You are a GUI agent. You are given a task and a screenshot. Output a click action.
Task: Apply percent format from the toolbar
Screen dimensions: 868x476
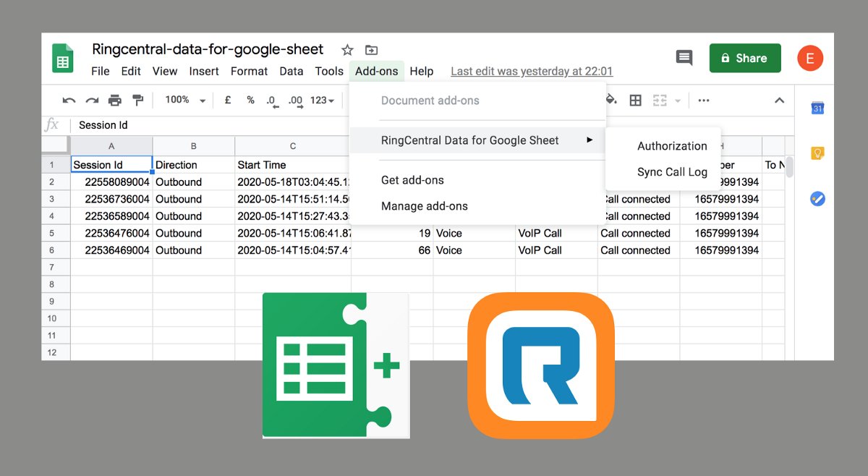[x=250, y=100]
